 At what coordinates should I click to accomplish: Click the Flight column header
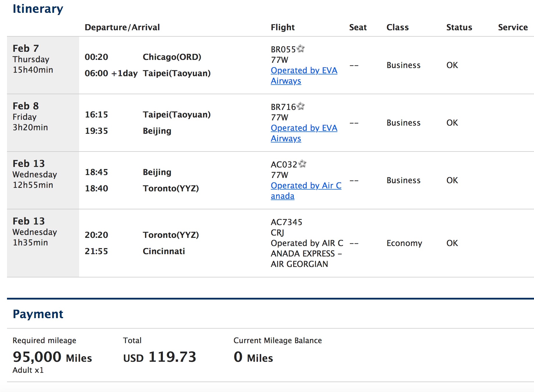tap(283, 27)
